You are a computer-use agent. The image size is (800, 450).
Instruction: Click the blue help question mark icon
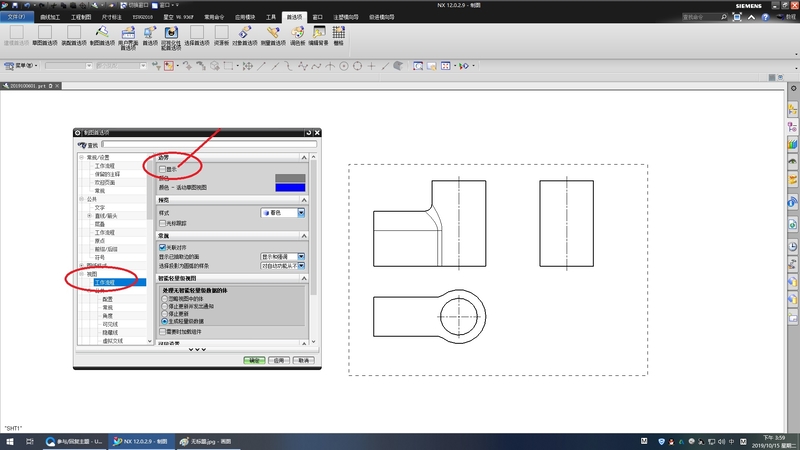pos(765,17)
